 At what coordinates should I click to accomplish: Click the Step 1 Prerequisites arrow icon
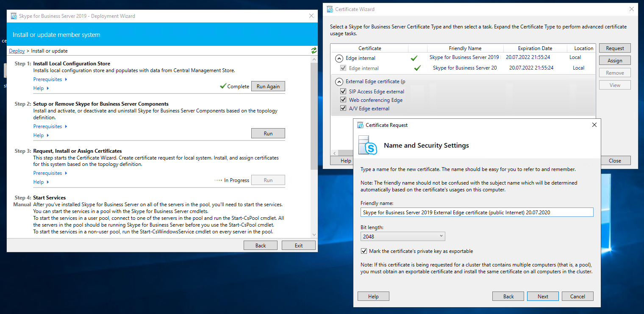(66, 79)
